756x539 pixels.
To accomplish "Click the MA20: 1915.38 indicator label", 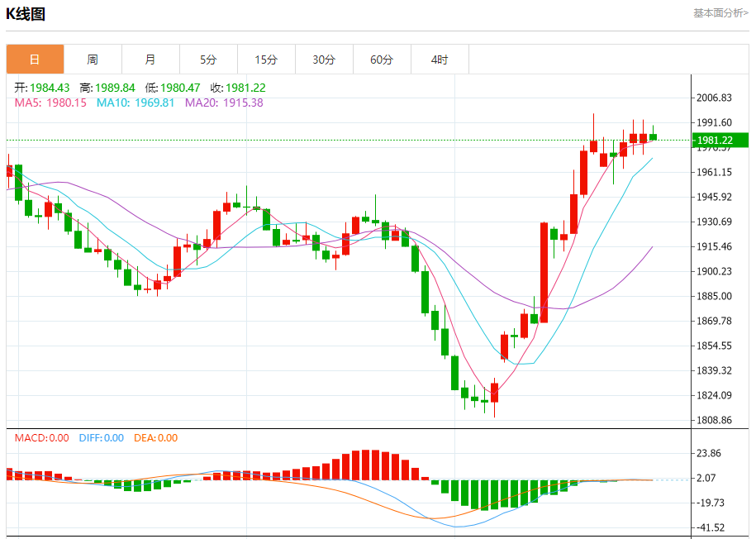I will [224, 103].
